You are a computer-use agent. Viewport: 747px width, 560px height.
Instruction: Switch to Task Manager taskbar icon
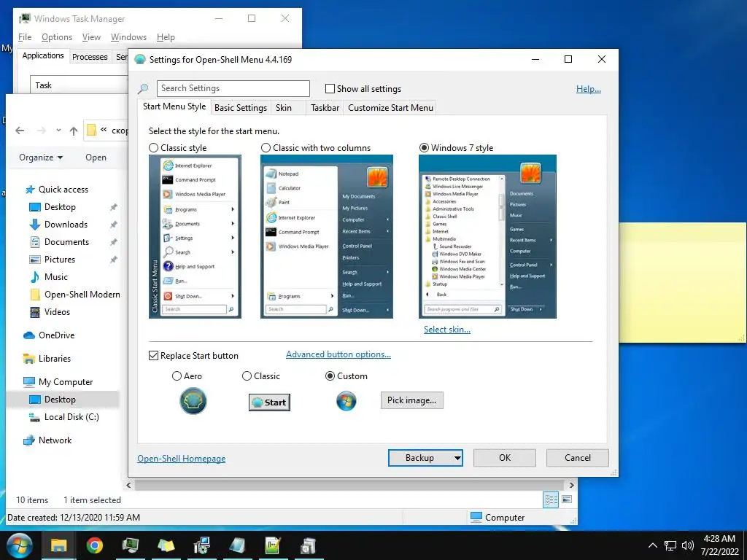point(130,545)
